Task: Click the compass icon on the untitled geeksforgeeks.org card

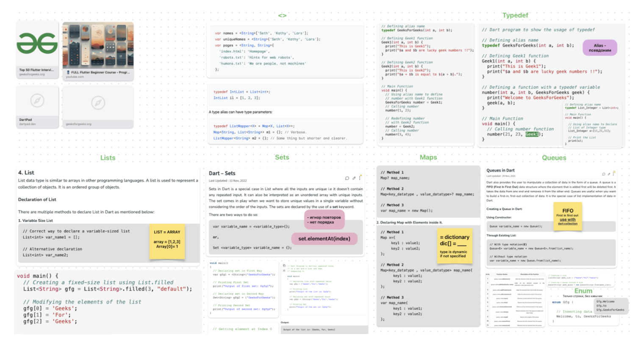Action: point(98,103)
